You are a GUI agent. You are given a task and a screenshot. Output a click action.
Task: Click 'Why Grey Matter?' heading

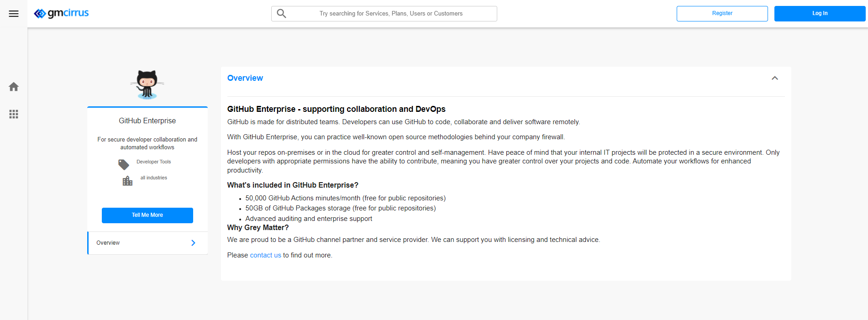click(x=258, y=227)
